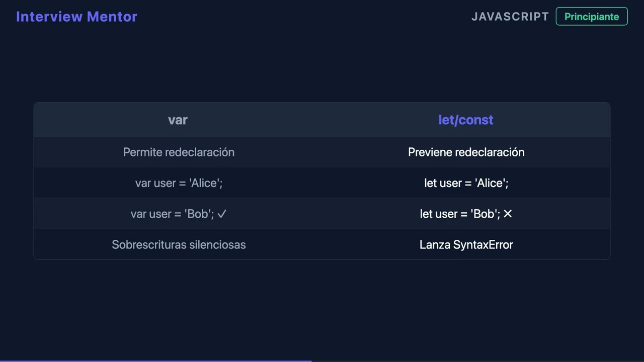644x362 pixels.
Task: Click the "let user = 'Bob';" cell
Action: coord(466,214)
